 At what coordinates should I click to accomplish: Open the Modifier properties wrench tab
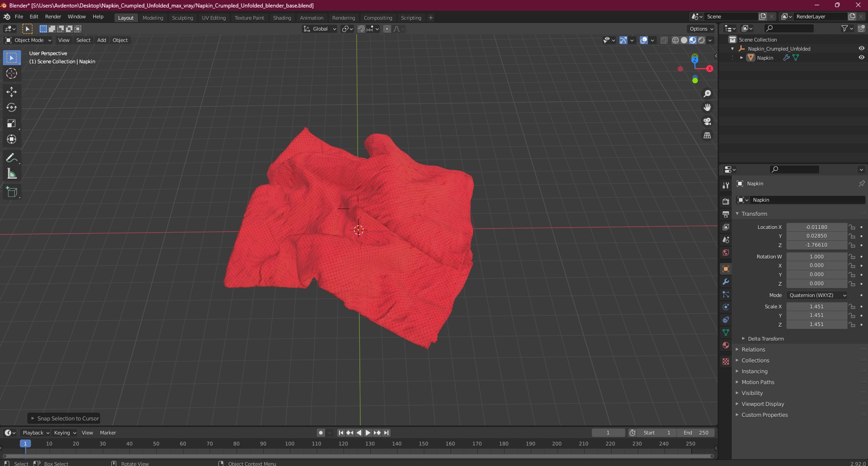[726, 281]
